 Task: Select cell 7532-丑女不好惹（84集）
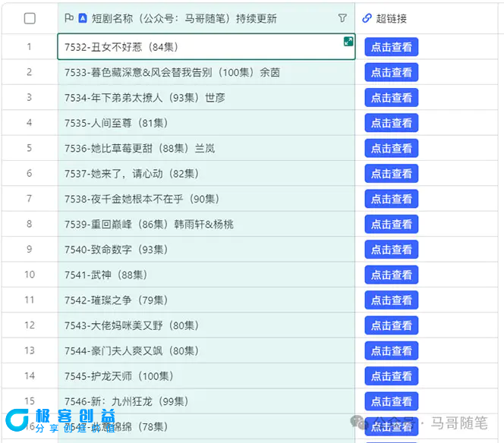206,47
